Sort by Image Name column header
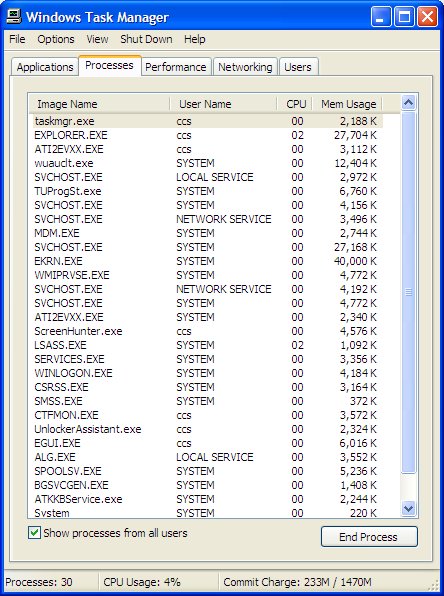 100,104
